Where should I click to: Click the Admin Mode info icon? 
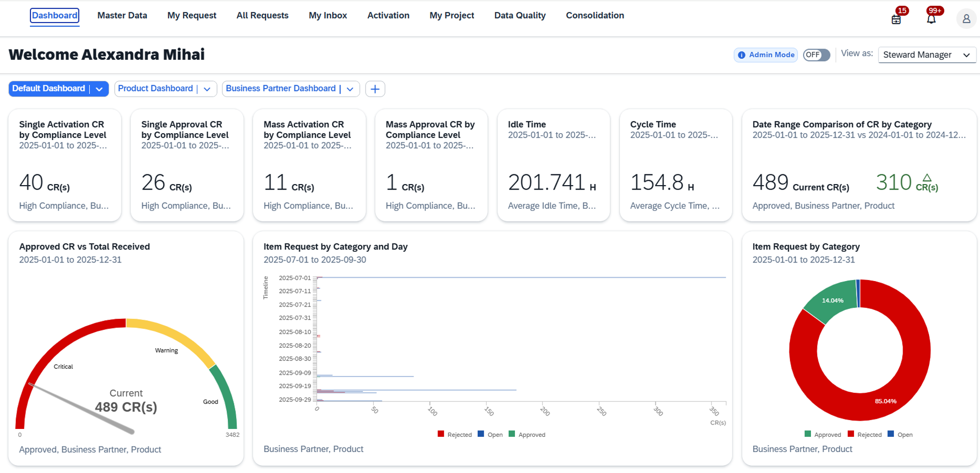pos(741,55)
